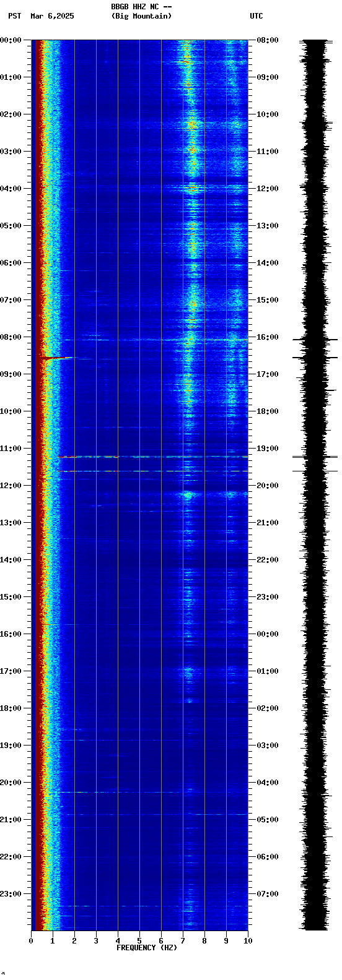Click the "9" frequency tick label
This screenshot has width=342, height=980.
[226, 941]
